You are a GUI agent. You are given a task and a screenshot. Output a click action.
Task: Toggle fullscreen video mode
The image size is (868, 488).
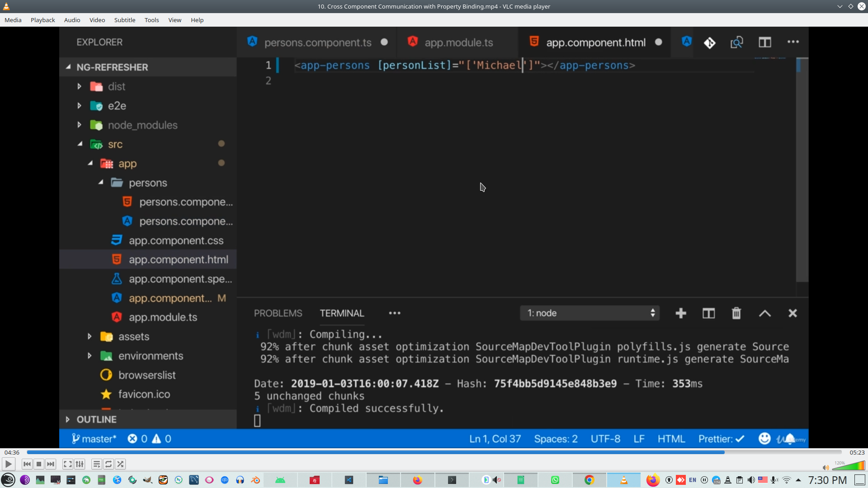[67, 464]
